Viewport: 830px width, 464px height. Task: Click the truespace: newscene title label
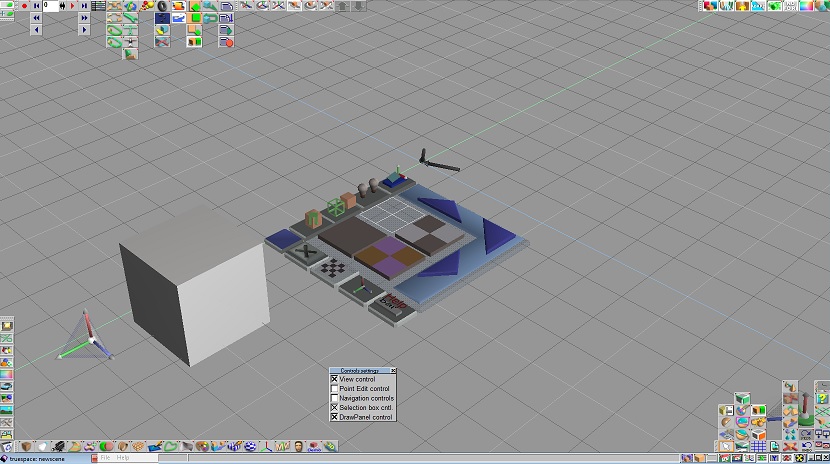(x=37, y=458)
